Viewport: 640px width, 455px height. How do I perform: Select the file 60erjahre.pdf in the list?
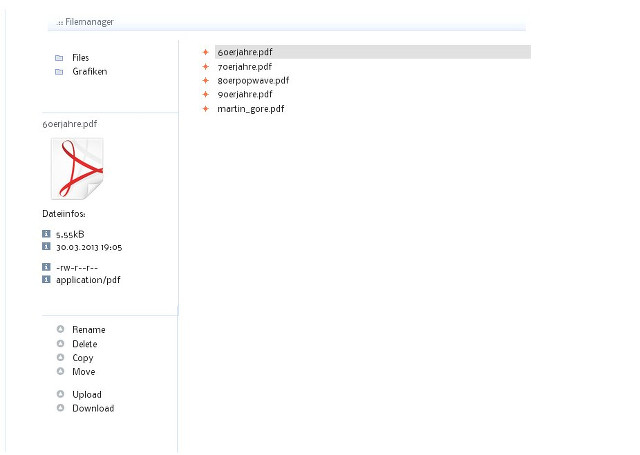tap(373, 52)
